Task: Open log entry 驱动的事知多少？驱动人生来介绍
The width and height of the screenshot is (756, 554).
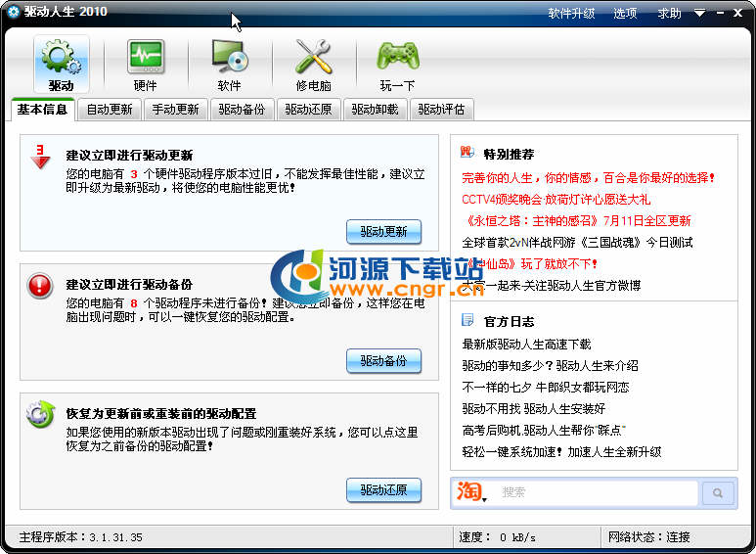Action: point(550,366)
